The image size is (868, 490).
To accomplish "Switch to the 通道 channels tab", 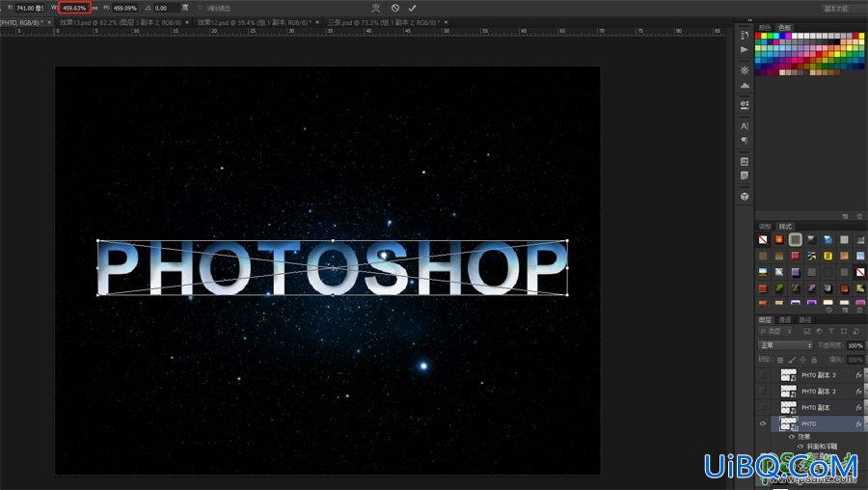I will pyautogui.click(x=785, y=320).
